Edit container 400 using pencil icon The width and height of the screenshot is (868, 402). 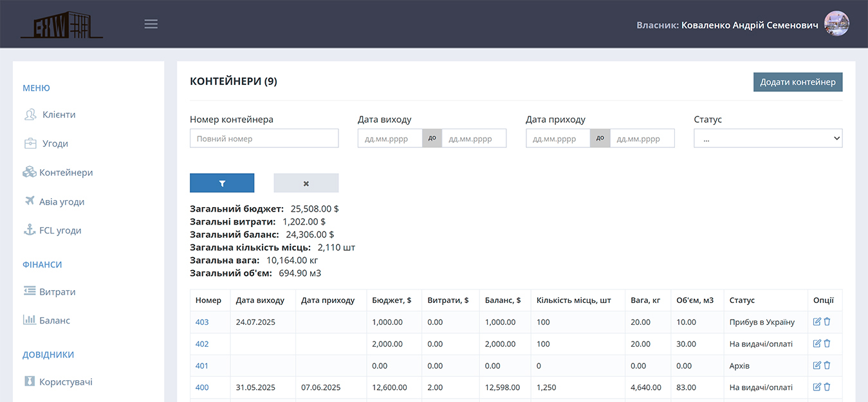pos(817,387)
